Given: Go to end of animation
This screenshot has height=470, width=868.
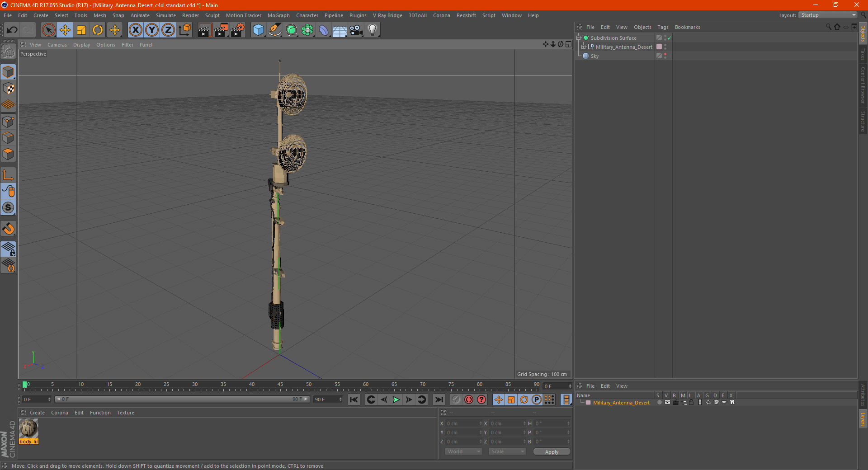Looking at the screenshot, I should 439,399.
